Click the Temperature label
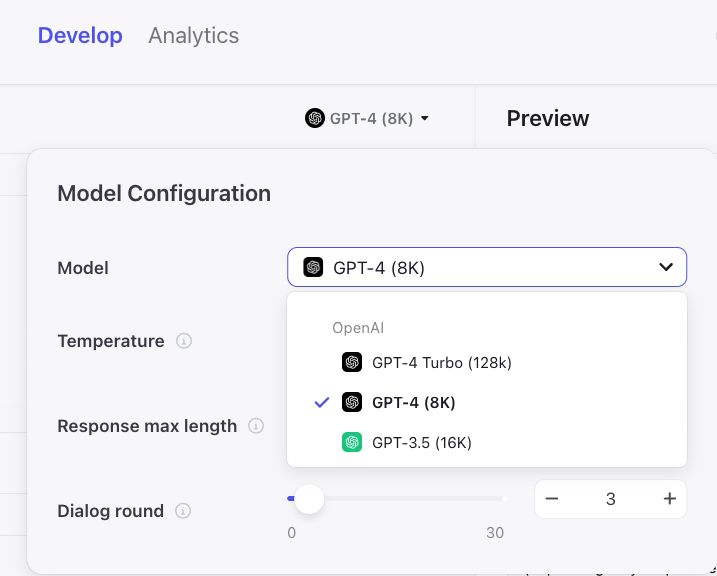The image size is (717, 576). tap(111, 341)
